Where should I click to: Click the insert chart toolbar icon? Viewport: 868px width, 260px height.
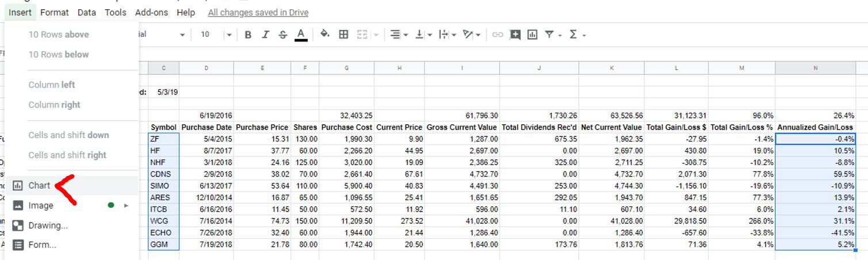(533, 35)
